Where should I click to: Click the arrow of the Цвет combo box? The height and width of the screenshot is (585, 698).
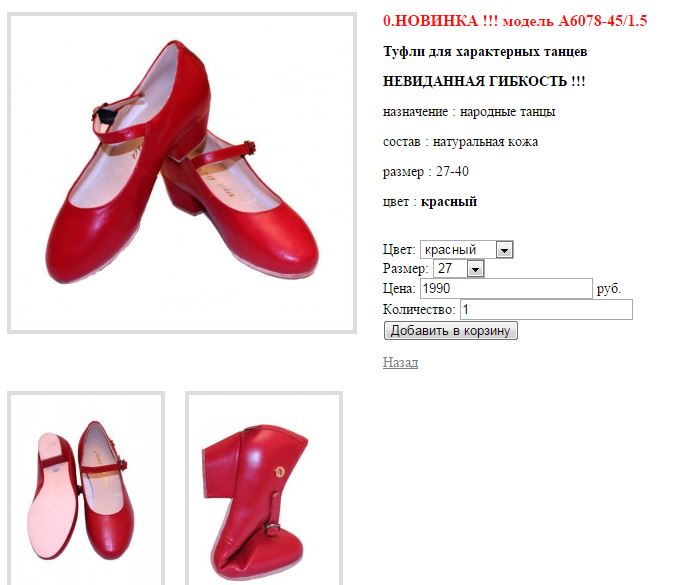pos(504,250)
